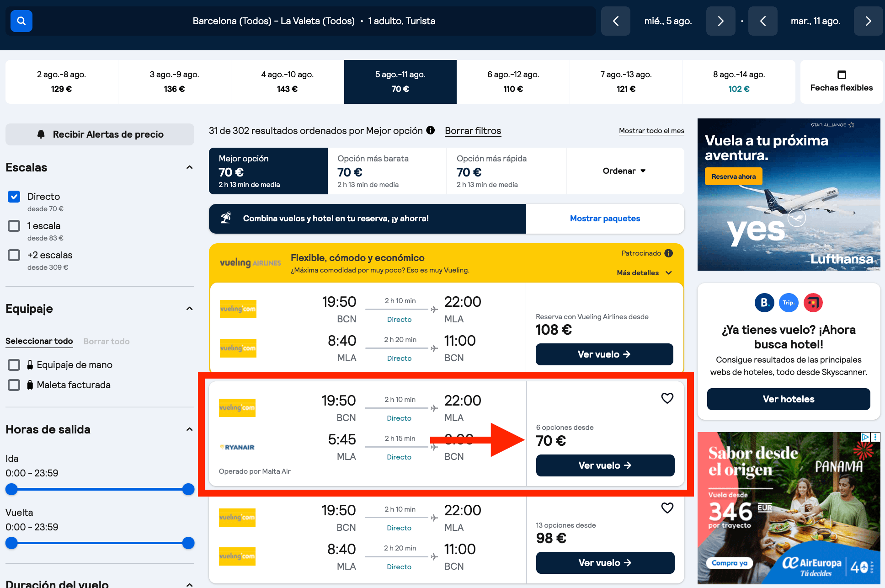The width and height of the screenshot is (885, 588).
Task: Select 8 ago.-14 ago. date option
Action: (739, 82)
